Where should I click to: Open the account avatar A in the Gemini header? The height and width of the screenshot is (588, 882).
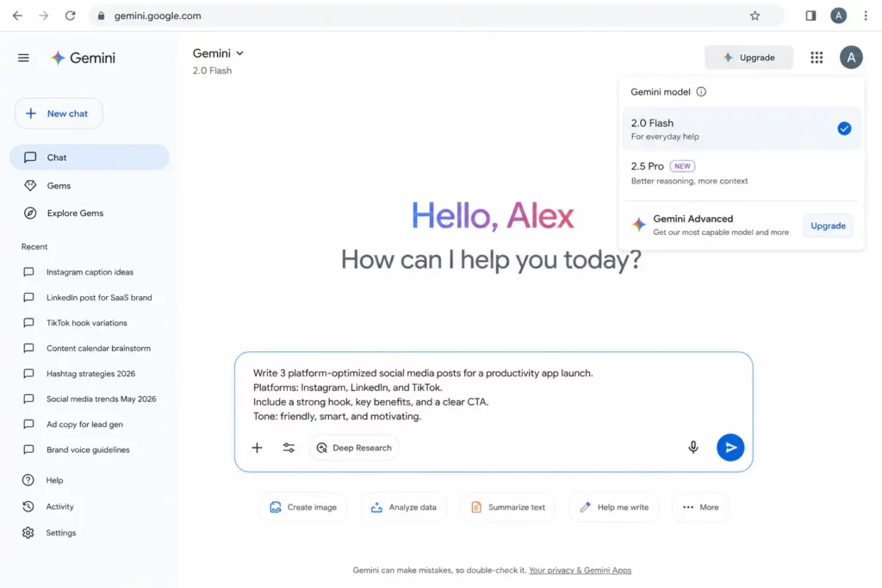tap(851, 58)
